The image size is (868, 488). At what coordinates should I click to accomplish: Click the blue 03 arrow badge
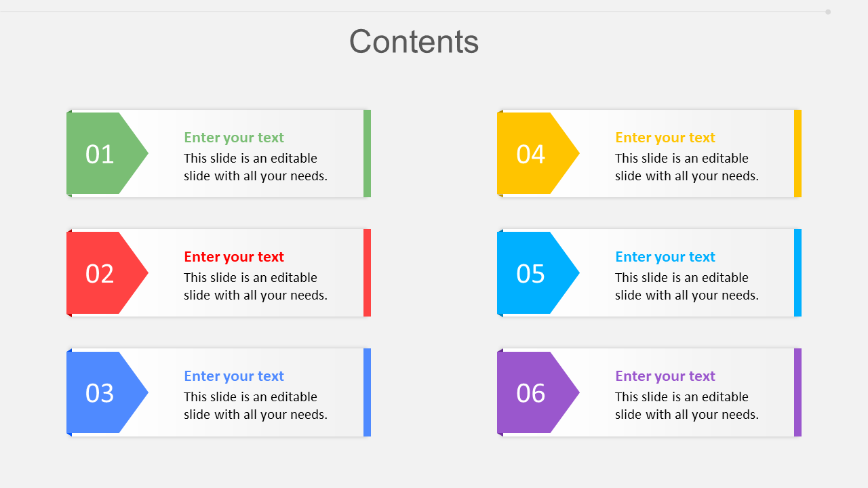(x=102, y=392)
